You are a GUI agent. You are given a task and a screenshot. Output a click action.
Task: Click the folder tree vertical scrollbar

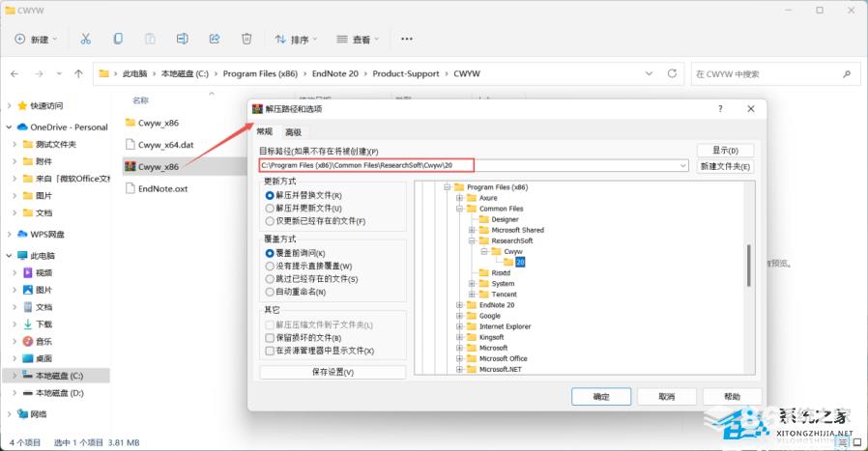[749, 266]
